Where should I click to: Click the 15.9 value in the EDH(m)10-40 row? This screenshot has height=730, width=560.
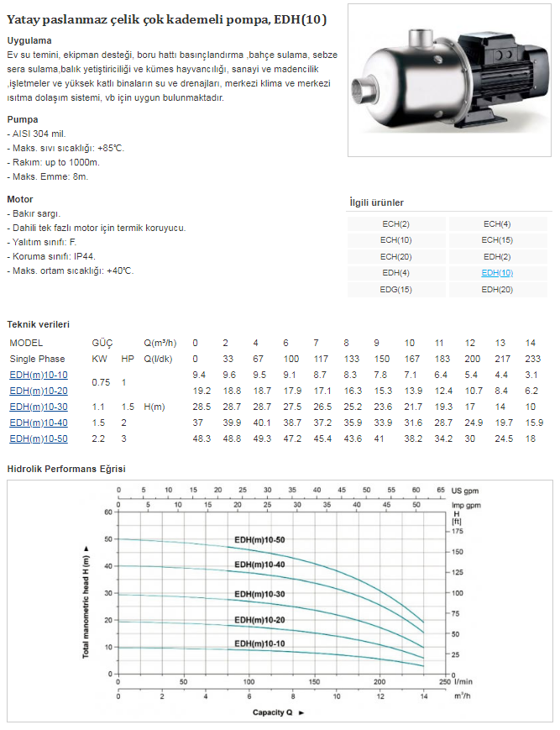pos(534,423)
